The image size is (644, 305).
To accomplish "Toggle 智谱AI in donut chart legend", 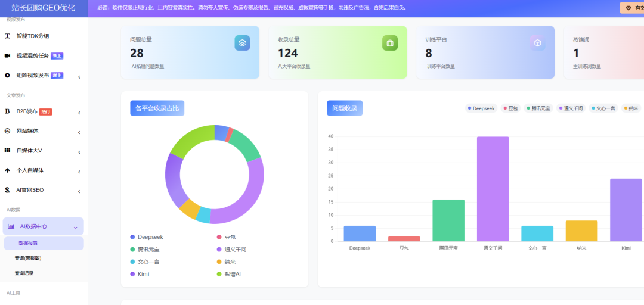I will pos(229,274).
